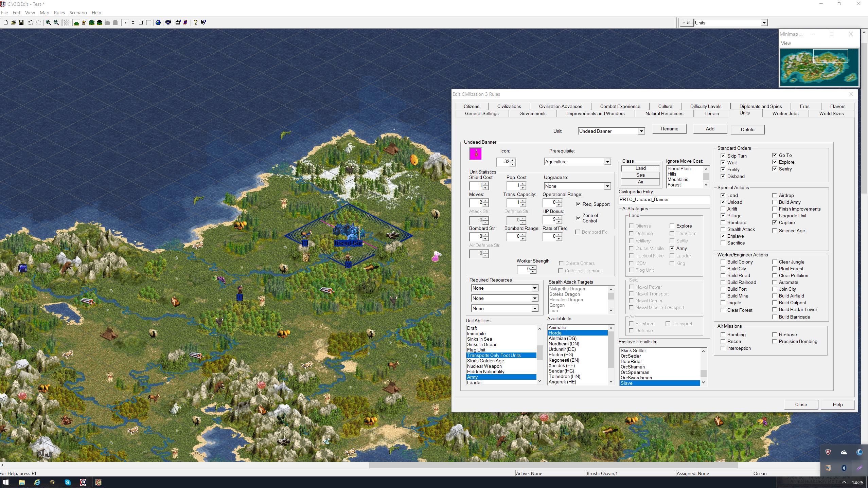
Task: Choose the small square brush size
Action: pos(133,23)
